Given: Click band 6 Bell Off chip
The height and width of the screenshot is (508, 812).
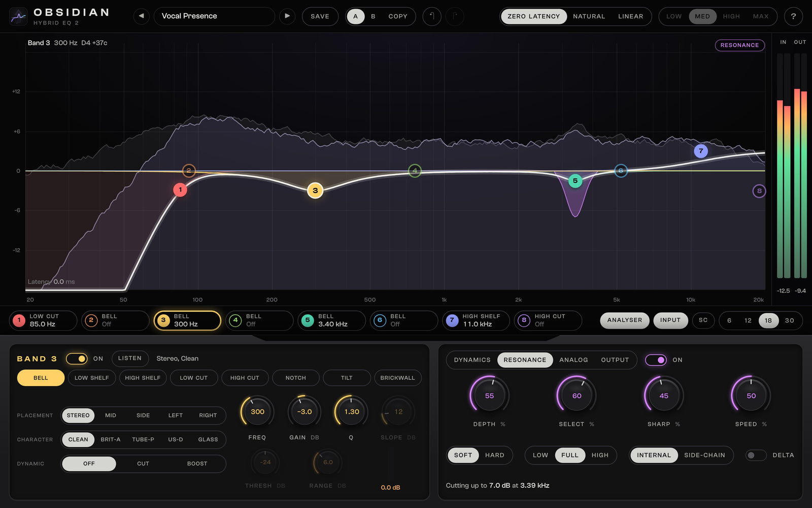Looking at the screenshot, I should (403, 321).
